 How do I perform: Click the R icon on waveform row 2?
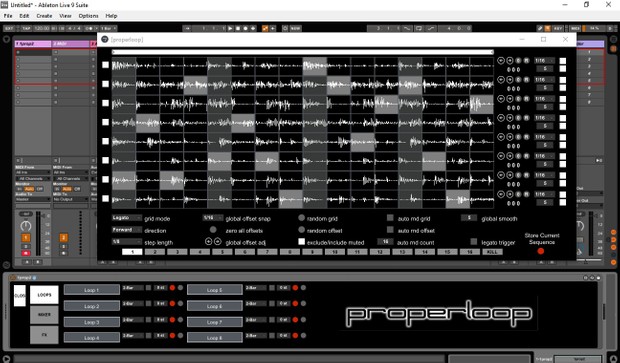pyautogui.click(x=526, y=80)
